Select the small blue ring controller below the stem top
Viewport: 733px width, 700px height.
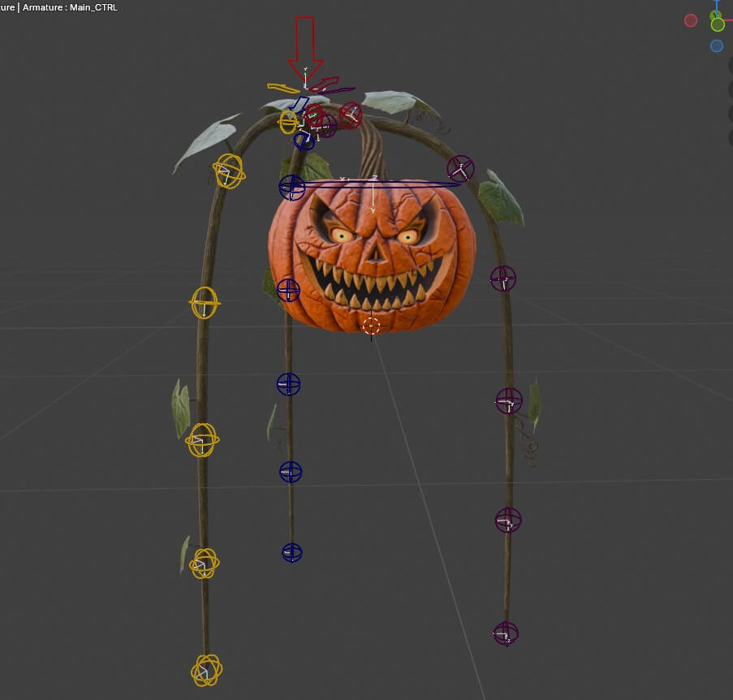tap(304, 140)
